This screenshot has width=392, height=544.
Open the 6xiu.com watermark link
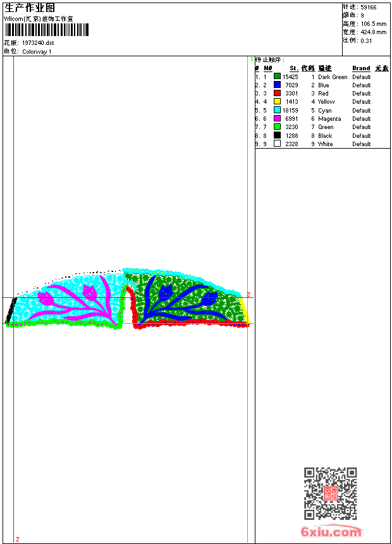[331, 532]
